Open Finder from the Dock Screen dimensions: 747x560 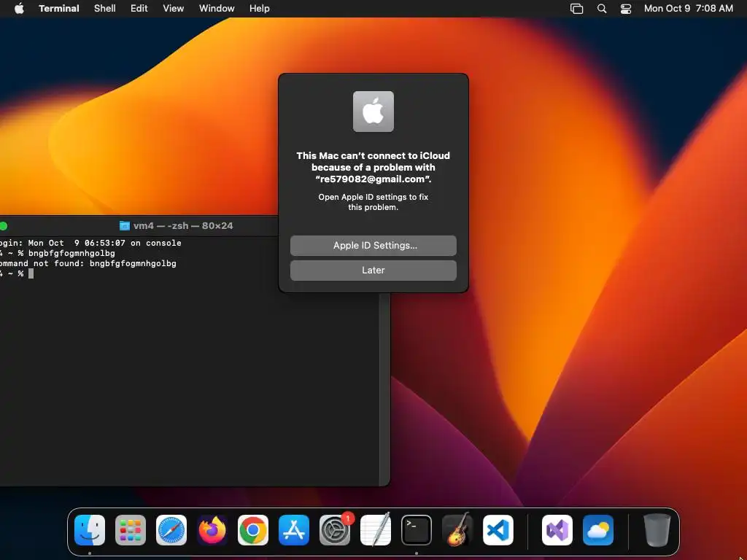coord(90,530)
